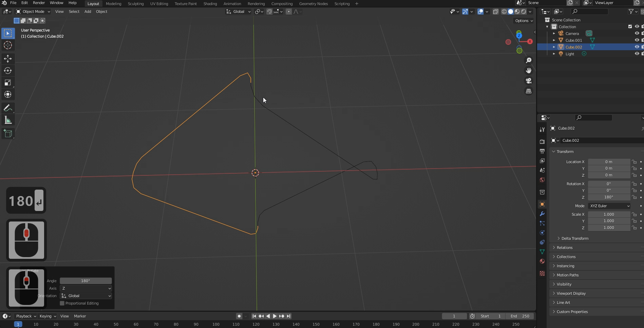
Task: Switch to Modeling workspace tab
Action: click(x=113, y=4)
